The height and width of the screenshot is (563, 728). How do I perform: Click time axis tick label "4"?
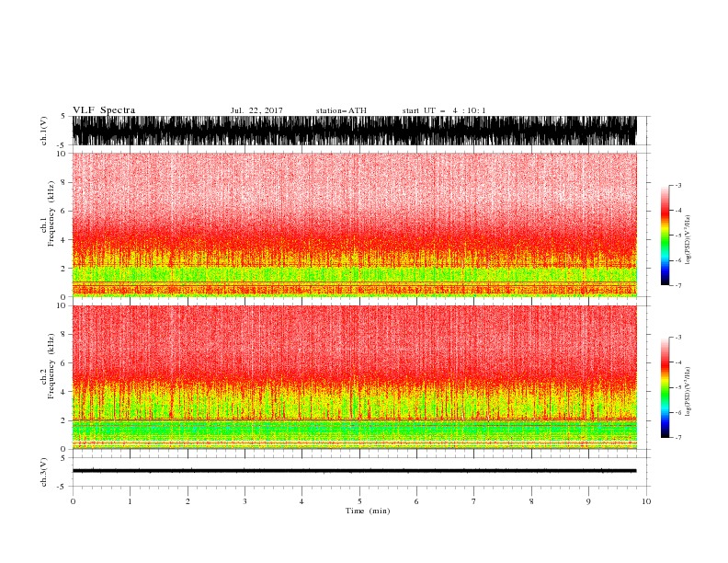(301, 501)
